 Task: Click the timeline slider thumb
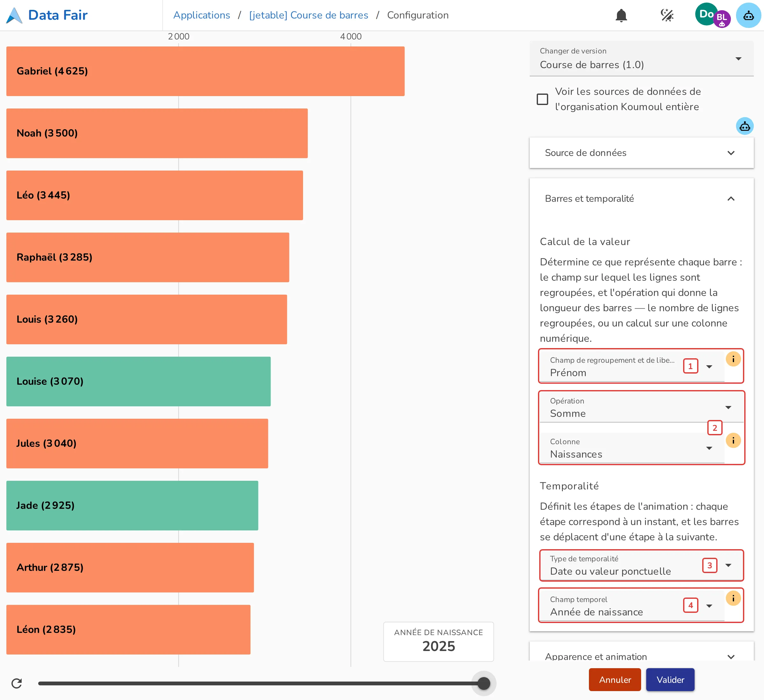tap(484, 683)
